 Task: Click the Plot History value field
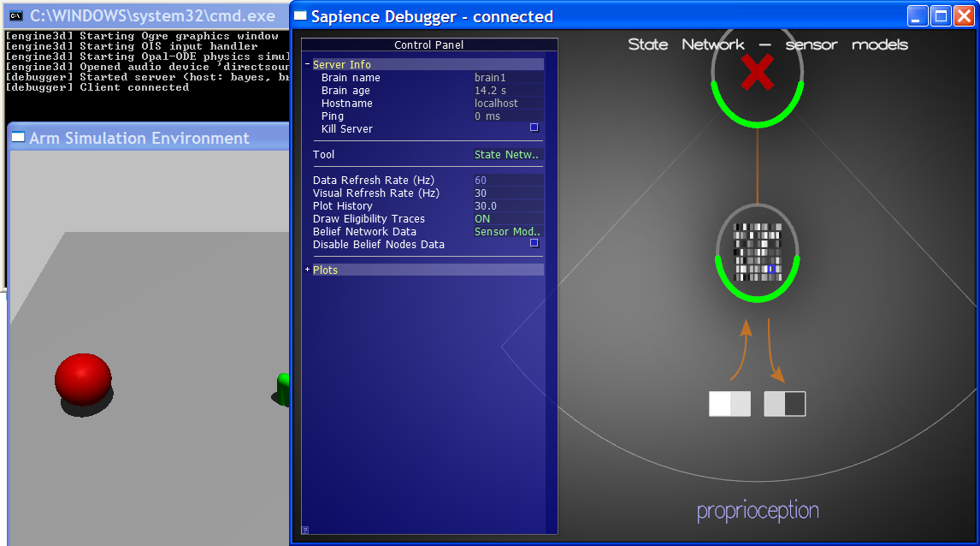tap(507, 206)
